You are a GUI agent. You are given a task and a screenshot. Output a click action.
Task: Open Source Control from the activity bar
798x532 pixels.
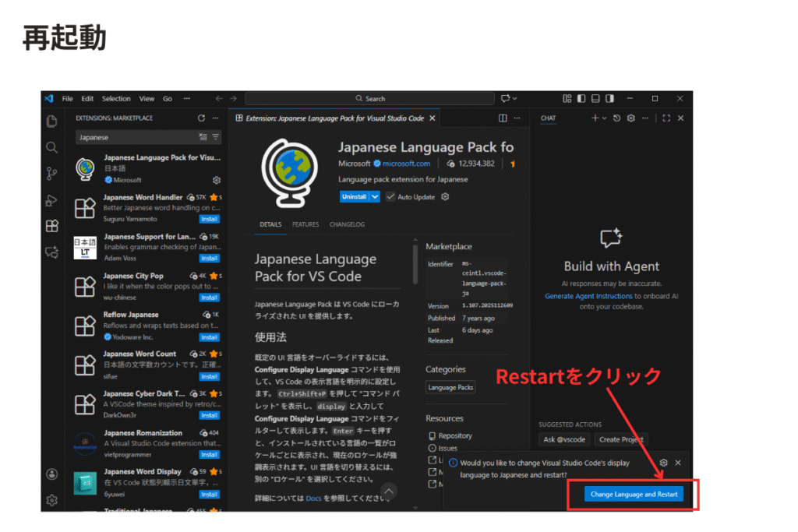pyautogui.click(x=52, y=173)
